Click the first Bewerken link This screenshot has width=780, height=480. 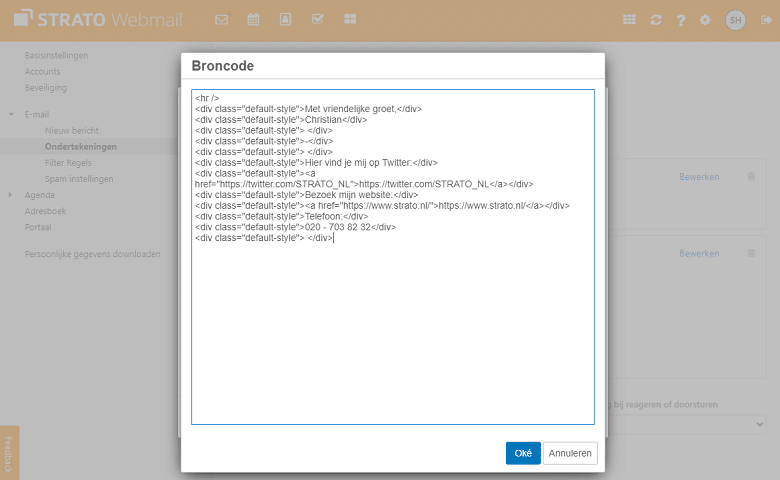(699, 177)
